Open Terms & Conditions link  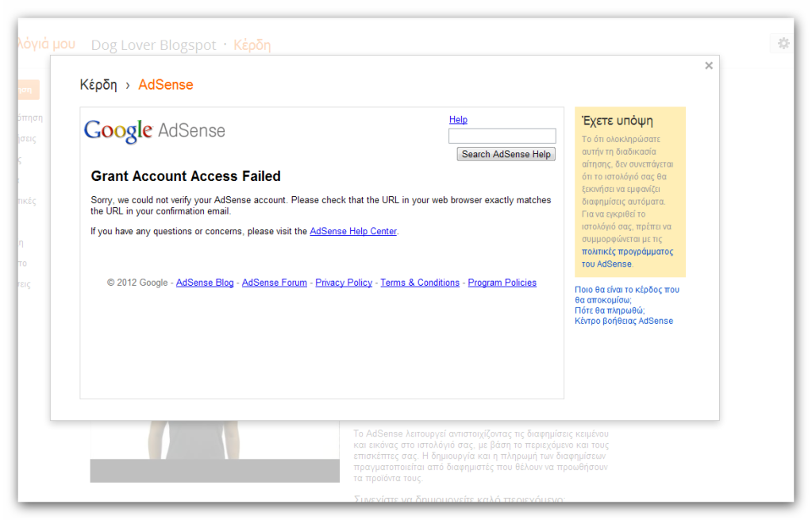tap(419, 283)
